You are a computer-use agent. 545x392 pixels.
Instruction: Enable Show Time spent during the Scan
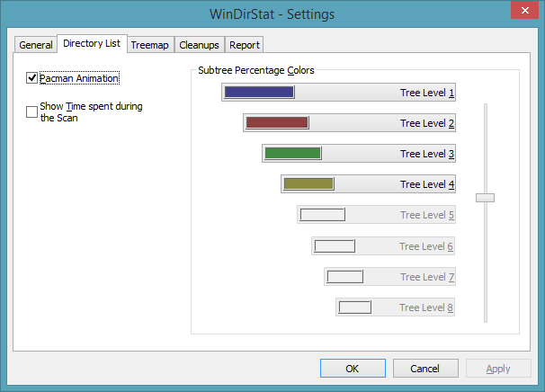point(32,111)
